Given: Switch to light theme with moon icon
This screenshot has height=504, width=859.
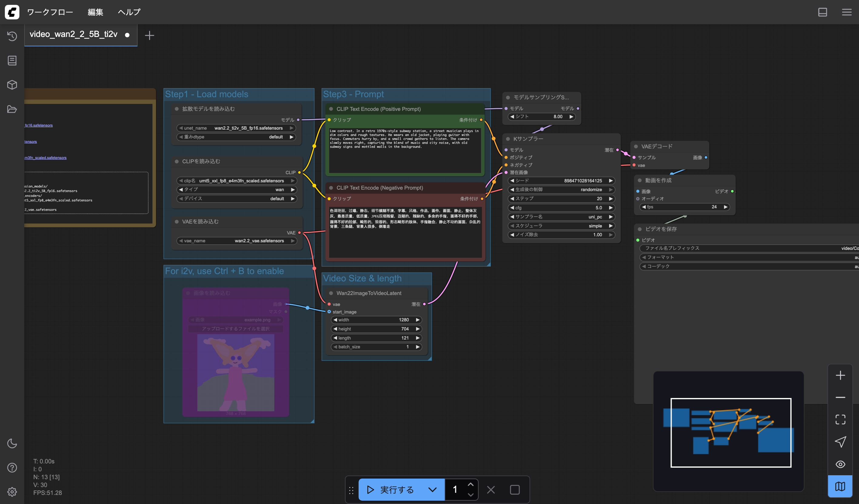Looking at the screenshot, I should pyautogui.click(x=12, y=443).
